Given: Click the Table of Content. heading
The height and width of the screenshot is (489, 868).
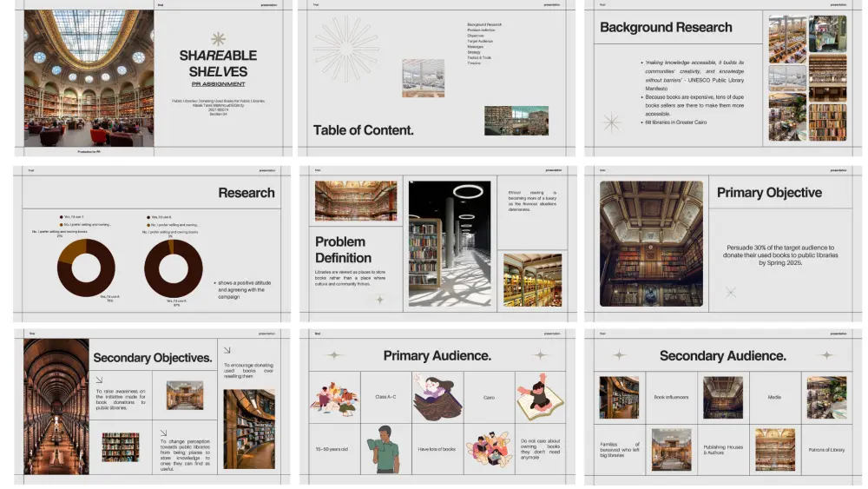Looking at the screenshot, I should pos(363,130).
